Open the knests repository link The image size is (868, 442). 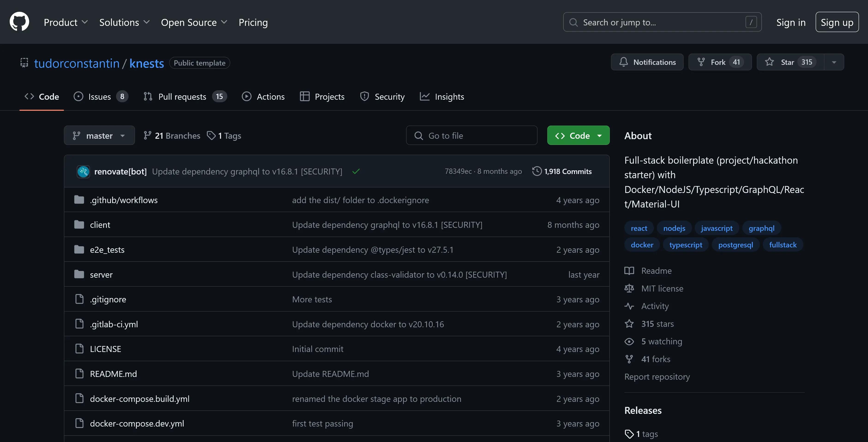tap(146, 63)
